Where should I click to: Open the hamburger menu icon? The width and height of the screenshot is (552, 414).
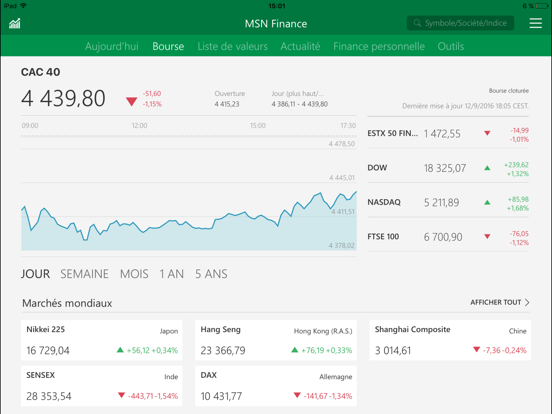tap(535, 23)
